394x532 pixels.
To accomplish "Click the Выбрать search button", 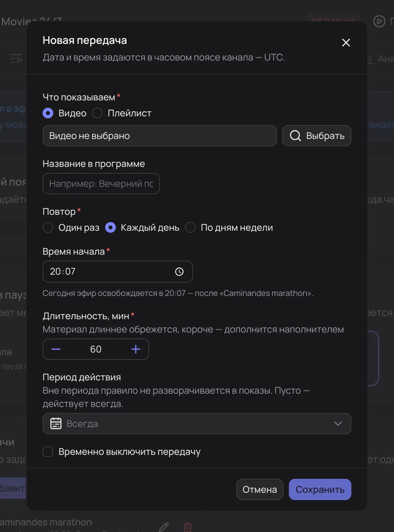I will 317,136.
